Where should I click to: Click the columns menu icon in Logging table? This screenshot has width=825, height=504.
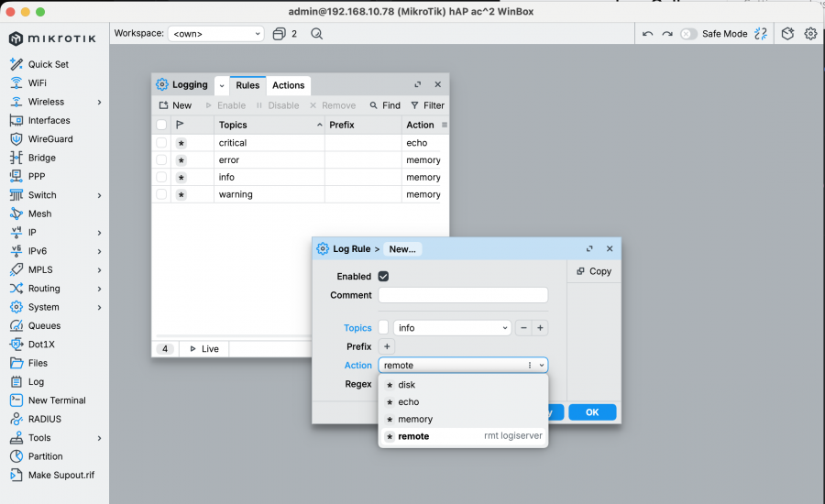(x=445, y=125)
